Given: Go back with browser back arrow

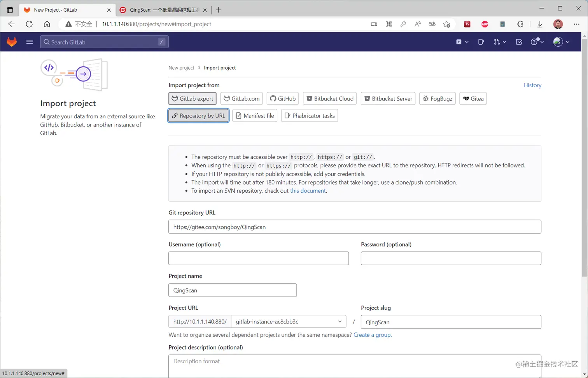Looking at the screenshot, I should point(11,24).
